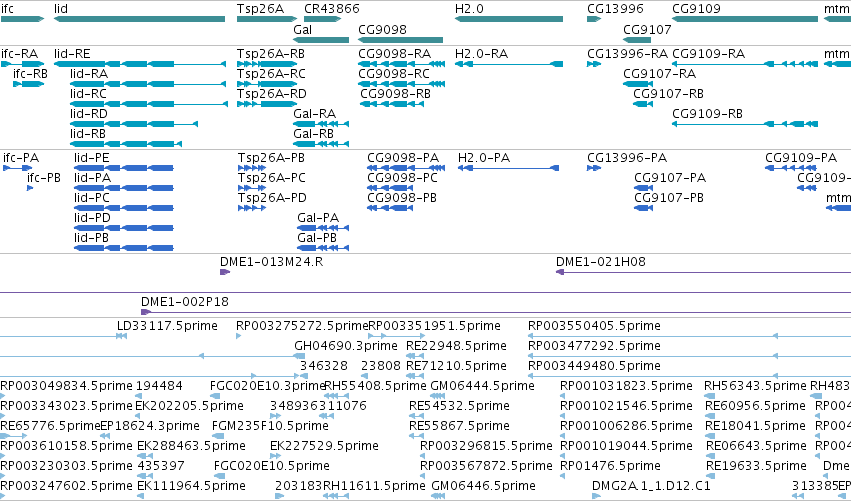This screenshot has height=501, width=851.
Task: Select the lid-RB transcript label
Action: click(x=87, y=134)
